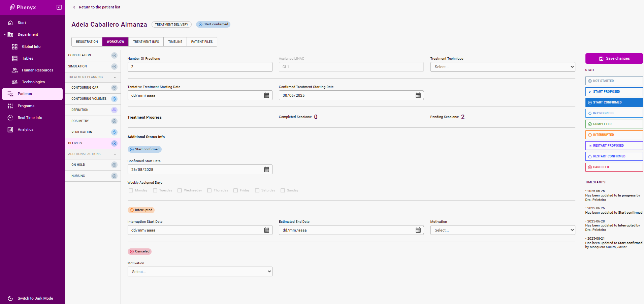Collapse the Treatment Planning section
Viewport: 644px width, 304px height.
115,78
